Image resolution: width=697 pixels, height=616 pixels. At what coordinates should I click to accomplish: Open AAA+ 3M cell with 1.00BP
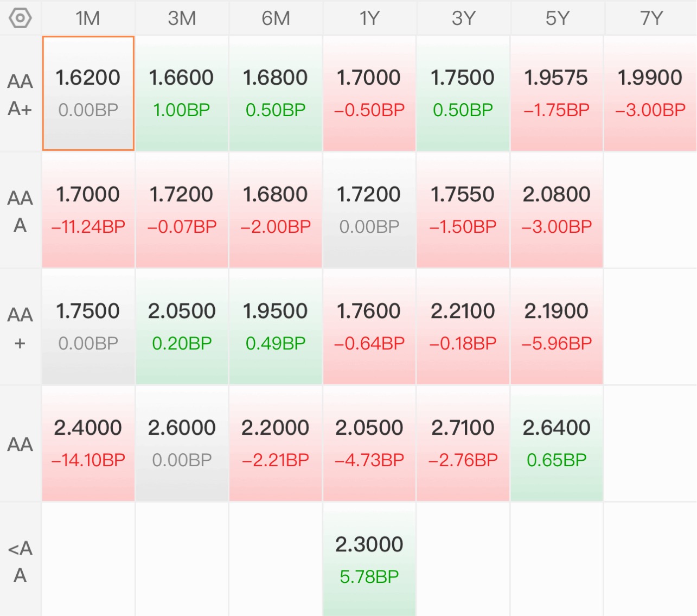coord(182,93)
